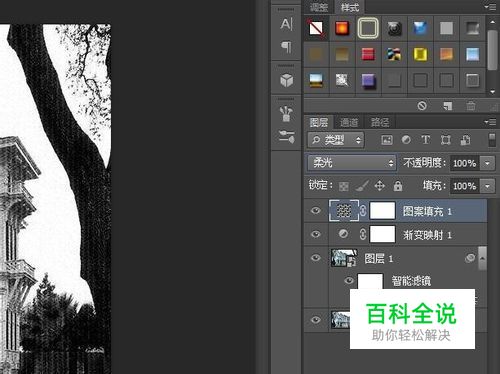This screenshot has height=374, width=500.
Task: Open the Tool Presets sliders icon
Action: click(286, 137)
